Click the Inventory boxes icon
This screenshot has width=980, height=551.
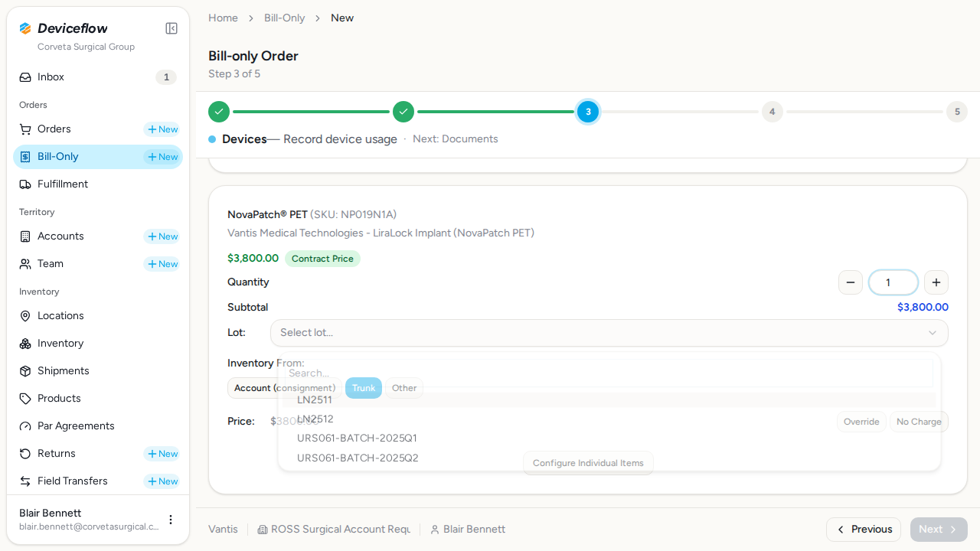[x=25, y=344]
